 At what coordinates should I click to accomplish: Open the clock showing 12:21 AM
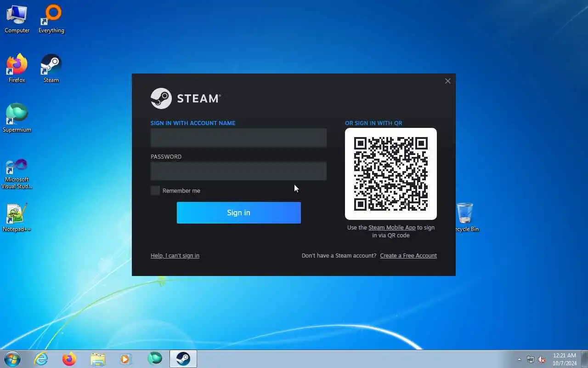point(565,359)
